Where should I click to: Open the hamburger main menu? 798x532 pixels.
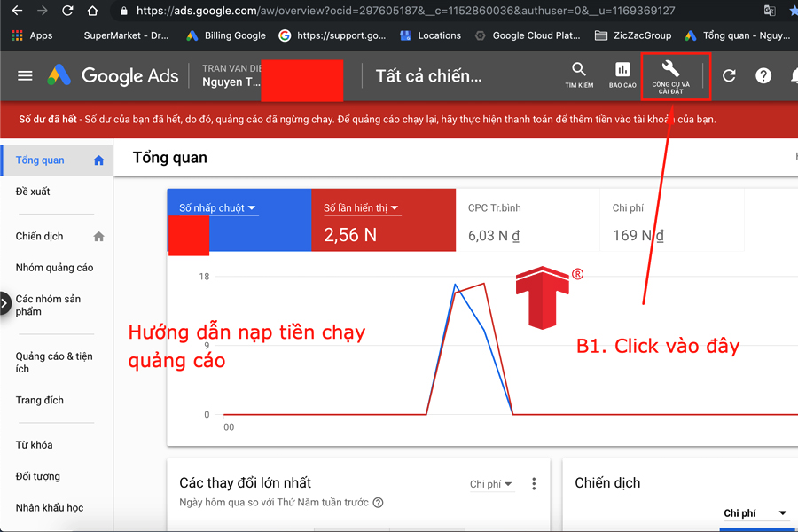click(x=25, y=76)
